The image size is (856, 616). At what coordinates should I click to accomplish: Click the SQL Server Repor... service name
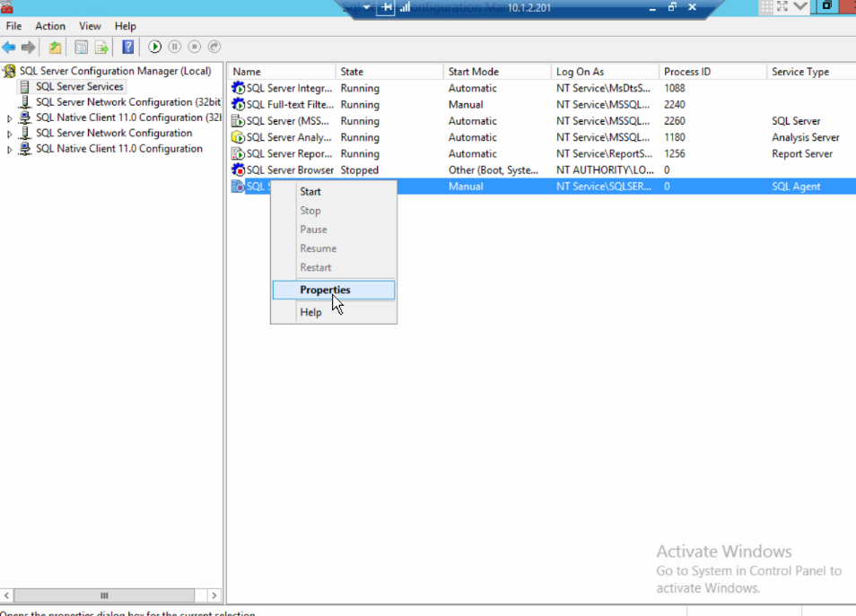click(289, 153)
